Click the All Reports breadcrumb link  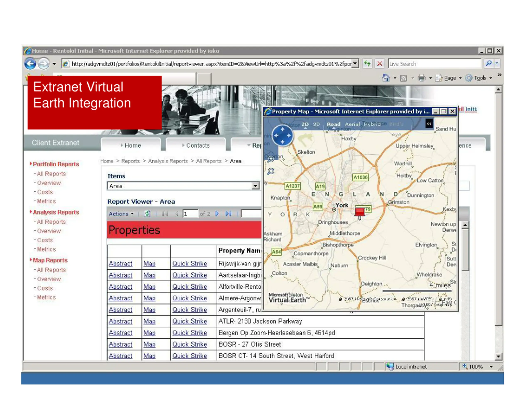[209, 161]
